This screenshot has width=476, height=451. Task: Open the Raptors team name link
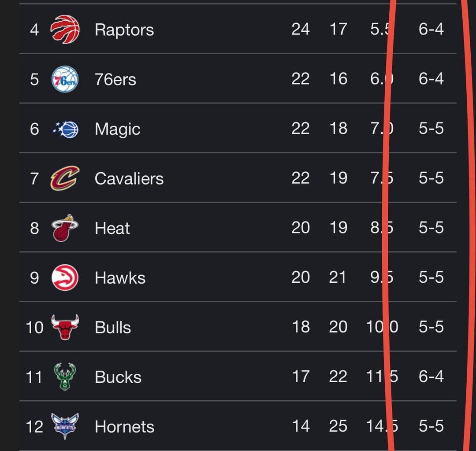coord(124,30)
